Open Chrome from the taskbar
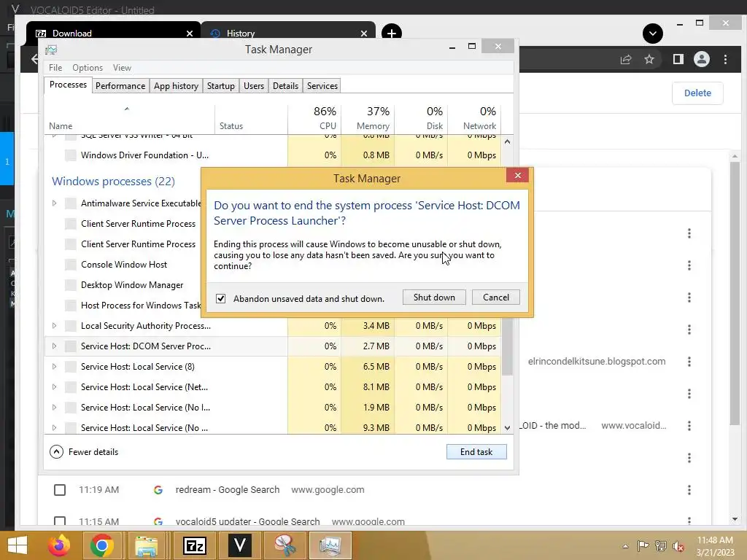The width and height of the screenshot is (747, 560). 102,545
